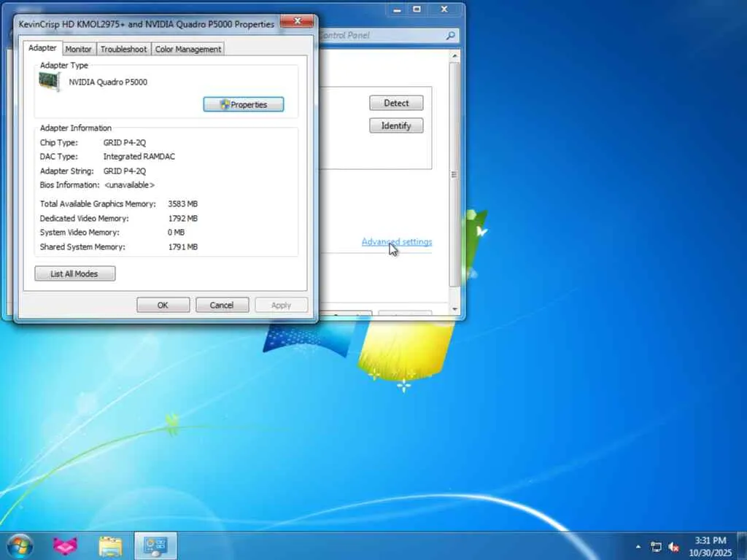Click the Dedicated Video Memory label
747x560 pixels.
click(85, 219)
